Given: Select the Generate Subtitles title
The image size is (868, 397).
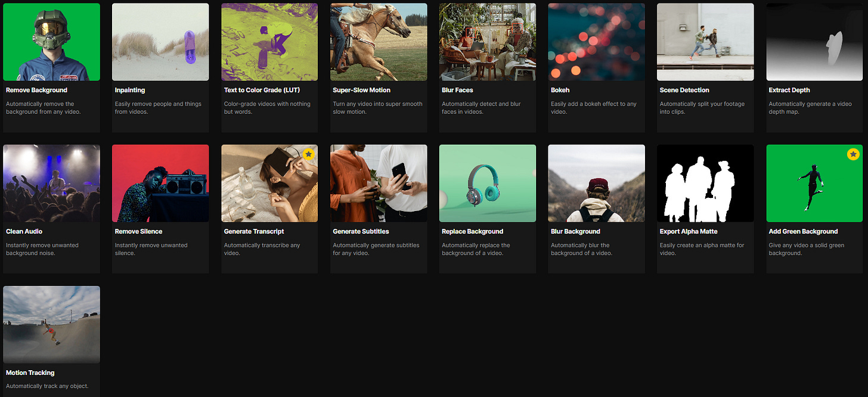Looking at the screenshot, I should (361, 231).
